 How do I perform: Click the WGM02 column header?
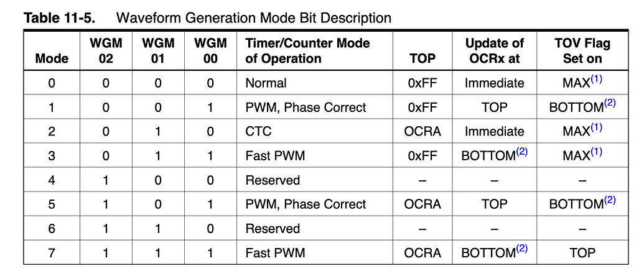click(106, 51)
